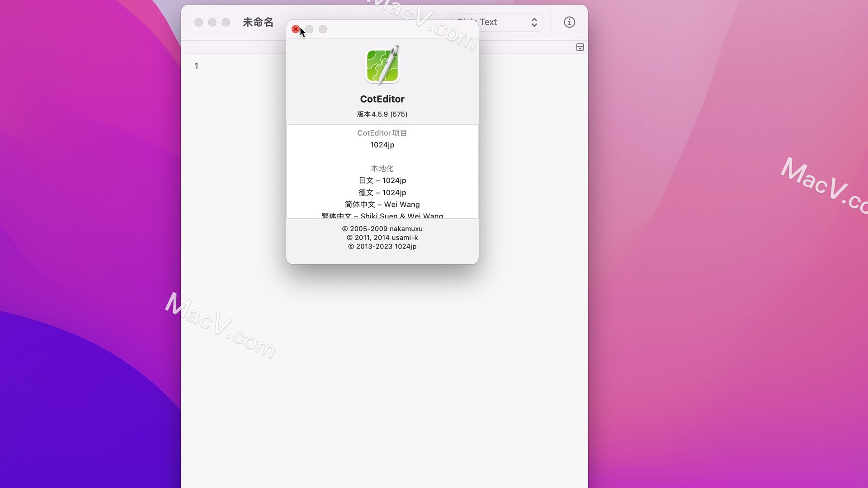Click the 日文 – 1024jp credit line

pyautogui.click(x=382, y=181)
